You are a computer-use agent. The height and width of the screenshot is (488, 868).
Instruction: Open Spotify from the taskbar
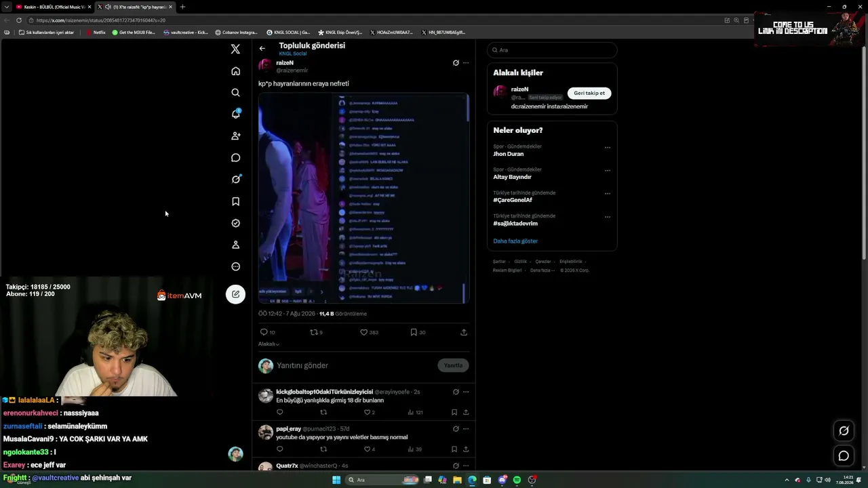[x=517, y=480]
